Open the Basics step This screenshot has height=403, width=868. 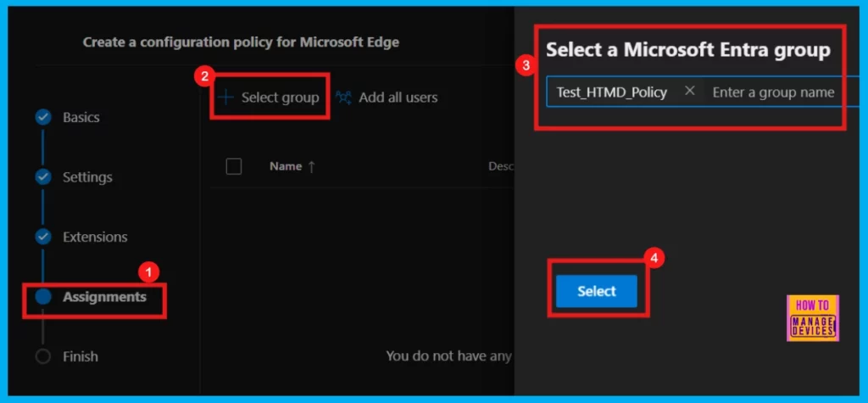(x=81, y=118)
